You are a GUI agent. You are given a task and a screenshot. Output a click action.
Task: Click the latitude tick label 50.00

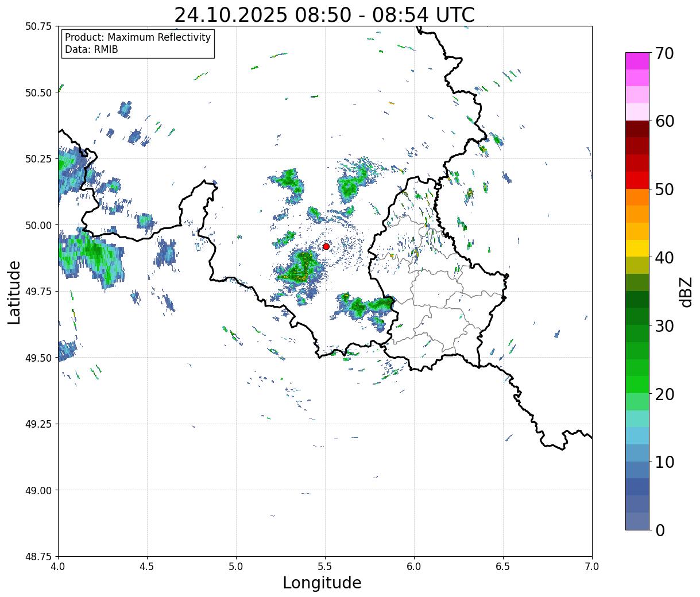[x=38, y=225]
